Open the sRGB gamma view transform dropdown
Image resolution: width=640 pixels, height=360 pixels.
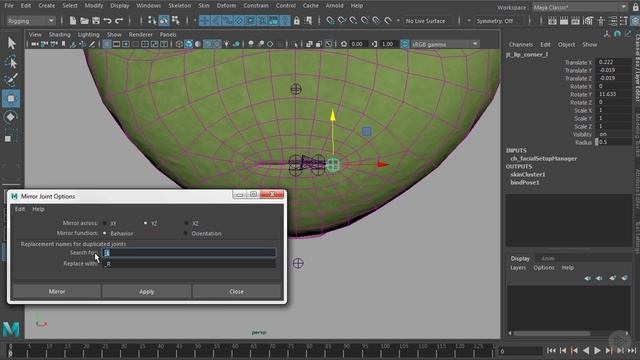445,44
